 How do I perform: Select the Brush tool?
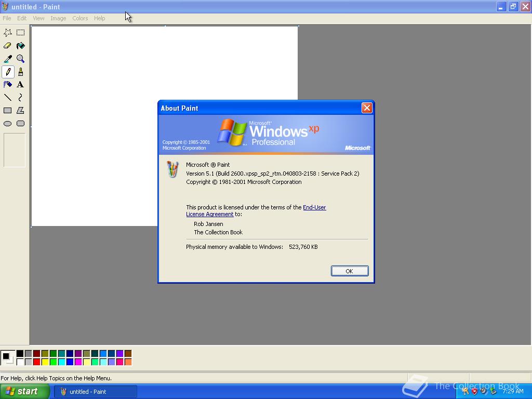[x=21, y=72]
